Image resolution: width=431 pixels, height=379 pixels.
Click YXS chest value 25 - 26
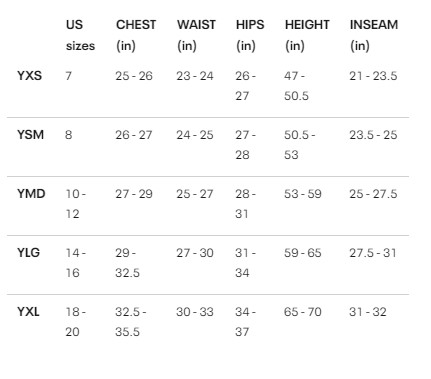coord(134,76)
